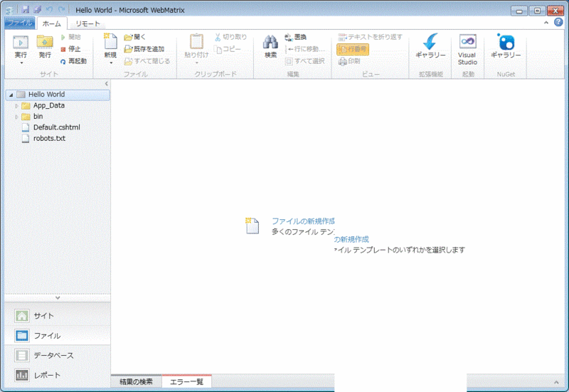This screenshot has width=569, height=392.
Task: Restart the site with 再起動
Action: click(73, 61)
